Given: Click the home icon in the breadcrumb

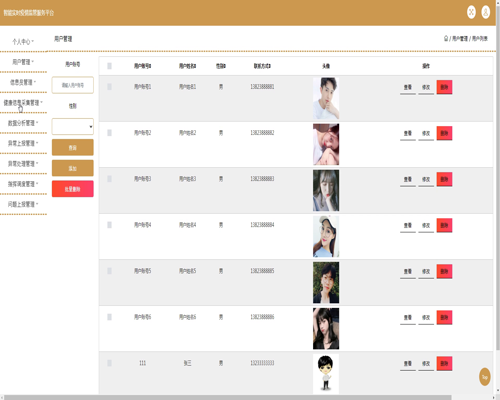Looking at the screenshot, I should click(x=446, y=38).
